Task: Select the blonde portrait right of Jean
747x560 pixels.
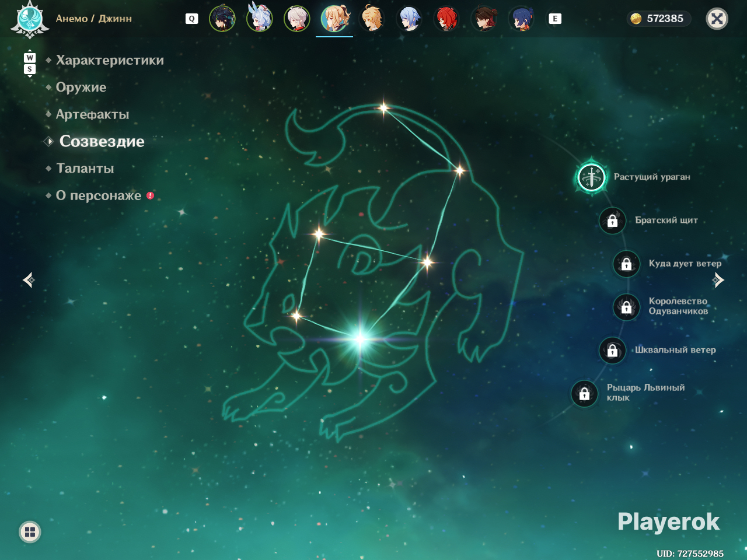Action: 372,19
